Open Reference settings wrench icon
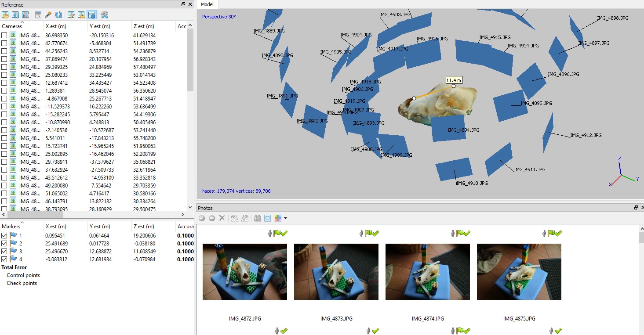This screenshot has height=335, width=644. coord(104,15)
